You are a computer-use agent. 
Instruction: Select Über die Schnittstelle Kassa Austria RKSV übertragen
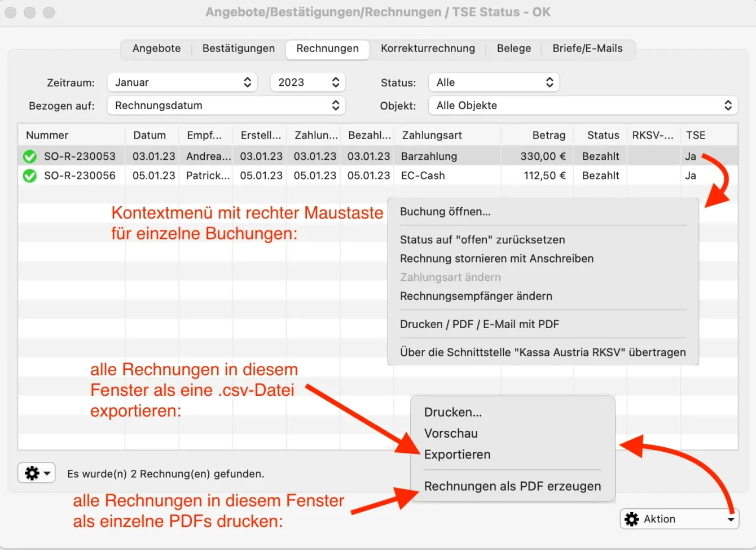tap(543, 352)
